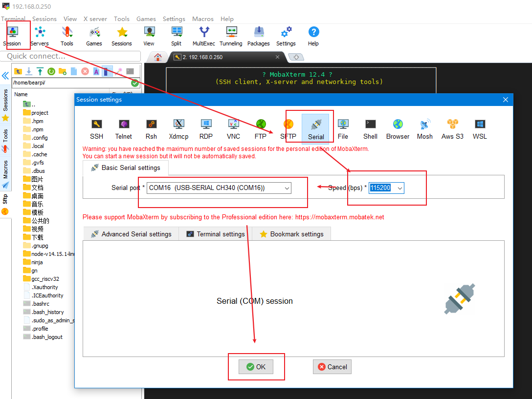The image size is (532, 399).
Task: Select the Xdmcp session type
Action: click(179, 129)
